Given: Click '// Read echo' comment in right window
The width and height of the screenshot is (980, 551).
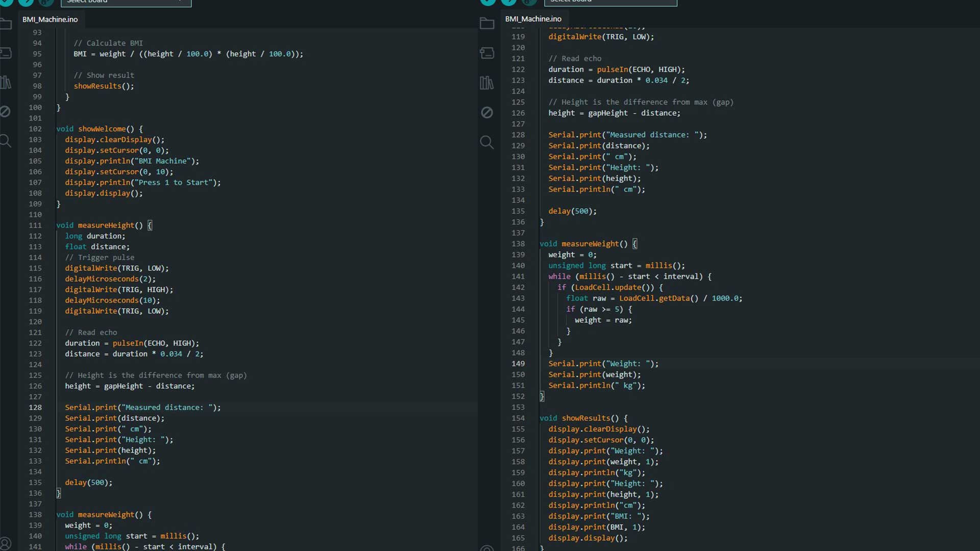Looking at the screenshot, I should pos(575,58).
